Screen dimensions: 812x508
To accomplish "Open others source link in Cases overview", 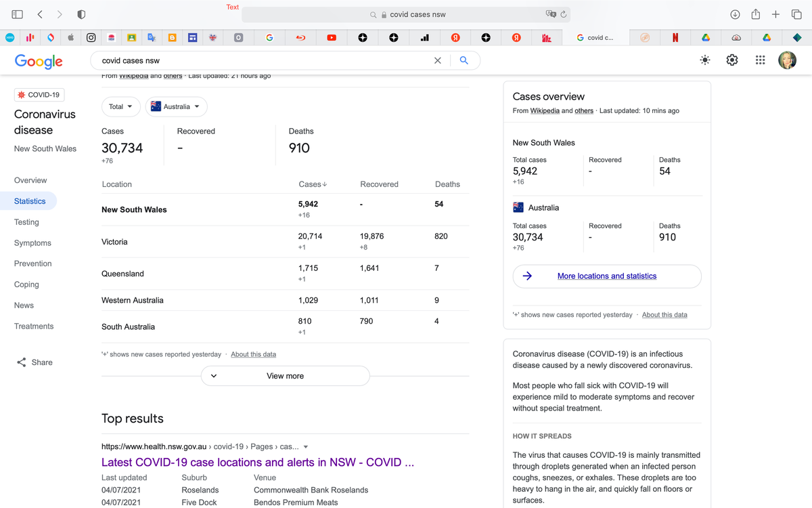I will [584, 110].
